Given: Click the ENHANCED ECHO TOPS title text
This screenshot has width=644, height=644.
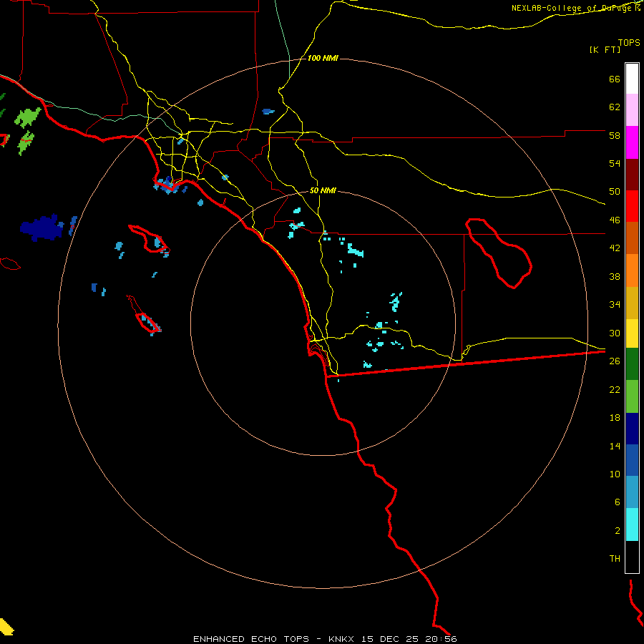Looking at the screenshot, I should [251, 639].
